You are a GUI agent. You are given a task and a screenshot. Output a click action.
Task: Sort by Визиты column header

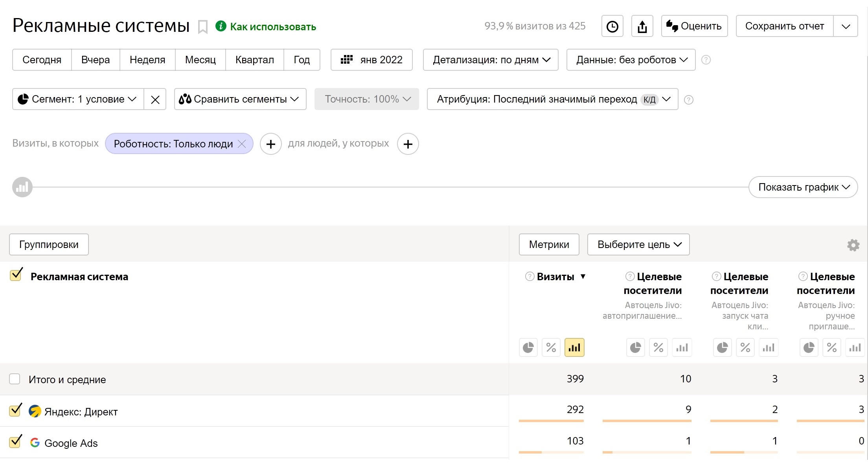coord(555,277)
